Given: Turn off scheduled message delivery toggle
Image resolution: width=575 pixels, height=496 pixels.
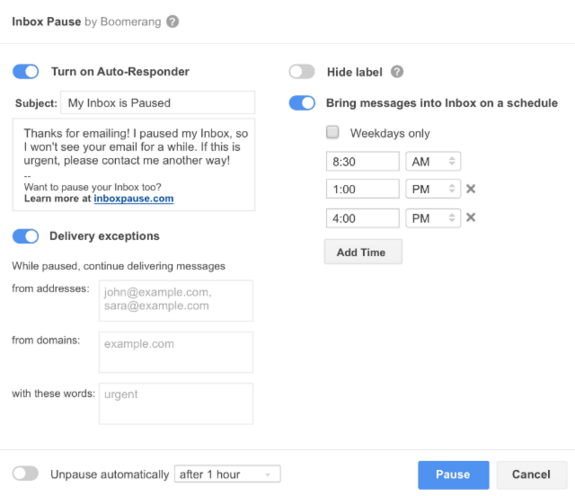Looking at the screenshot, I should 302,103.
